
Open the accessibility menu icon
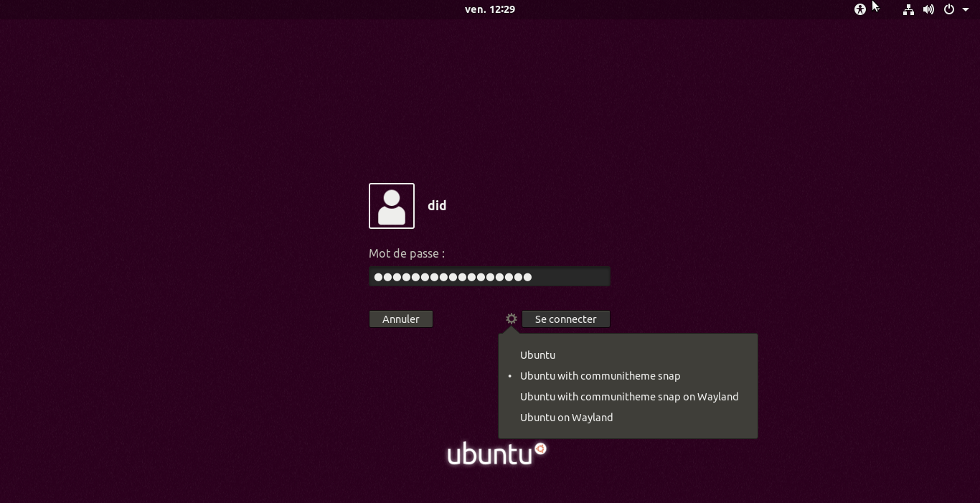pyautogui.click(x=860, y=9)
